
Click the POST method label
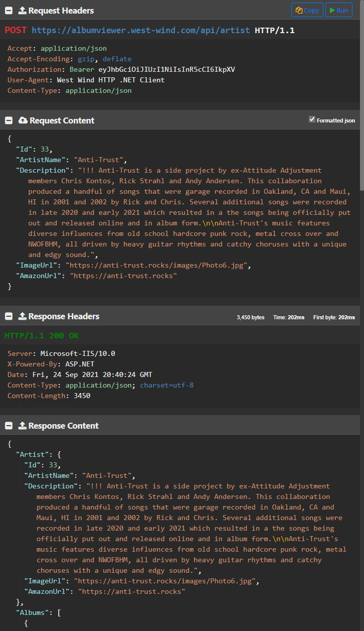(x=16, y=30)
